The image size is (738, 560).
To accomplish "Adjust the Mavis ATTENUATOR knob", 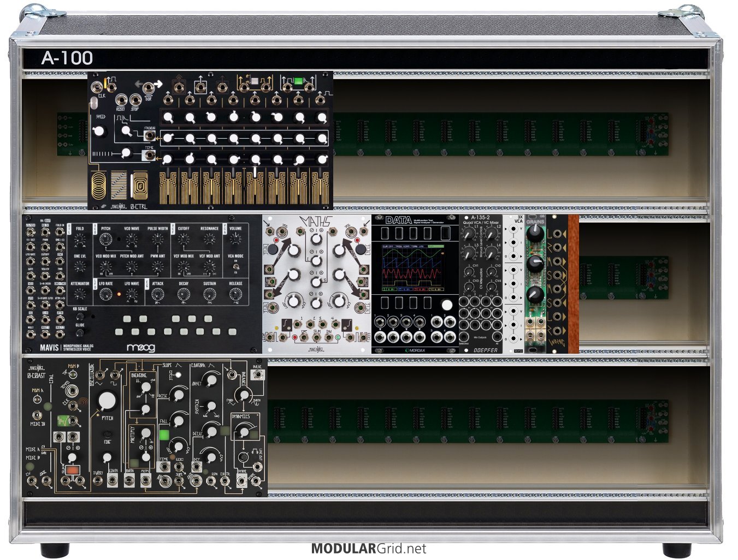I will (80, 295).
